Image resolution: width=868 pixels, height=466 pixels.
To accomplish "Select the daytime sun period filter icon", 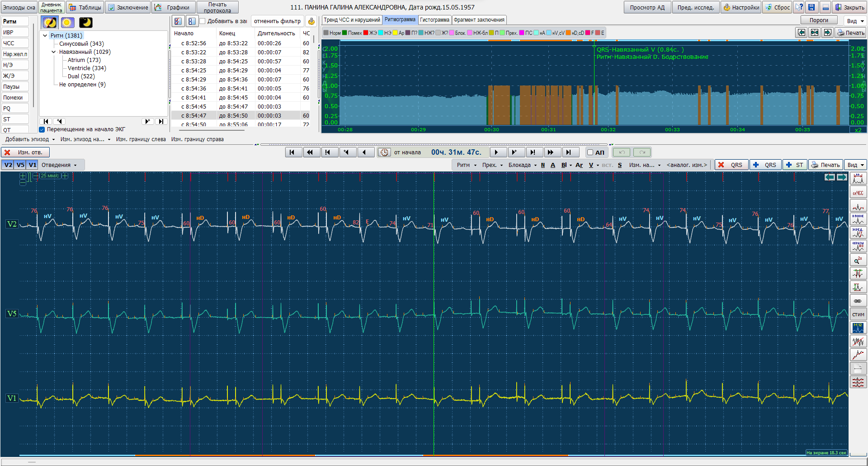I will 67,23.
